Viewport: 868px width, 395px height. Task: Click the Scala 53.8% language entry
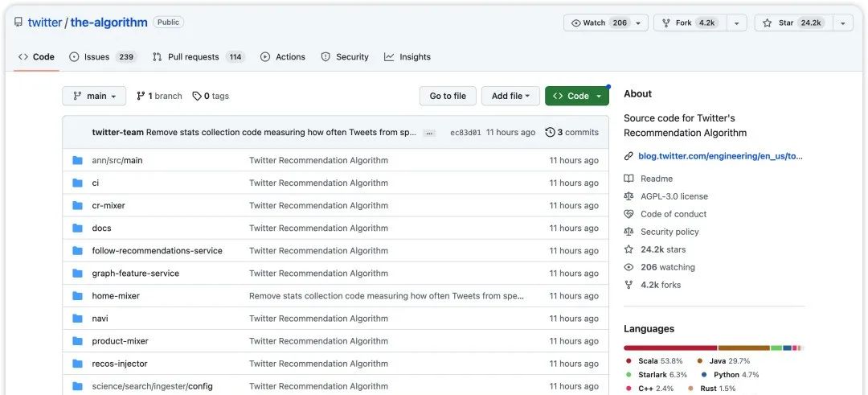655,360
